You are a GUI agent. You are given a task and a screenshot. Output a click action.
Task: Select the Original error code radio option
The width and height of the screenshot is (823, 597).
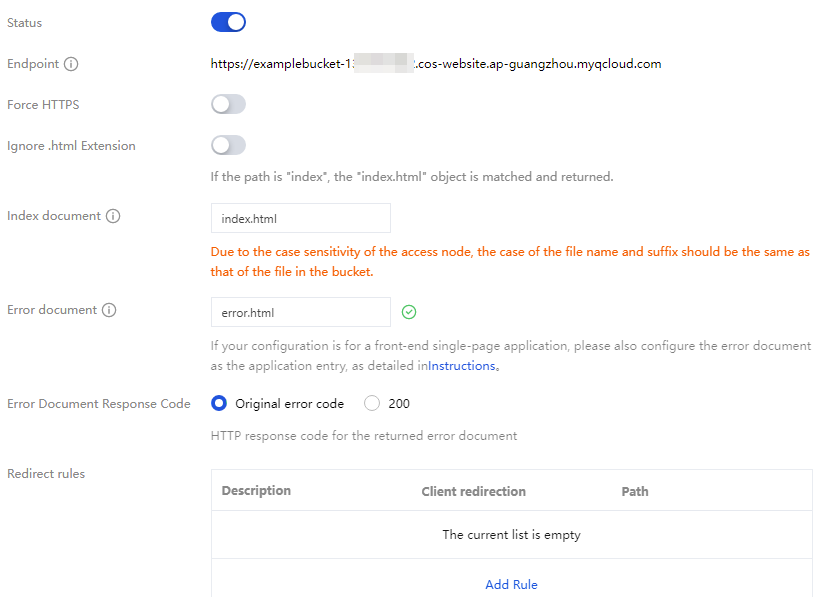coord(220,404)
